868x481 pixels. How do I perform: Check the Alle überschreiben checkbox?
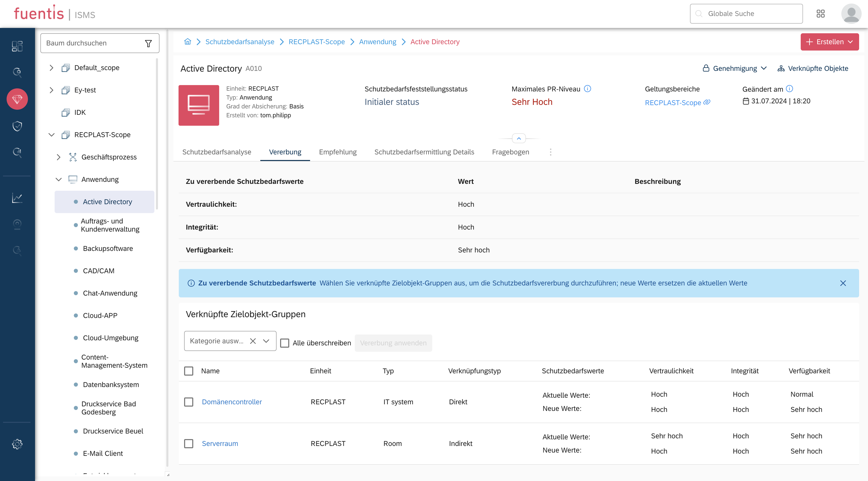pos(285,343)
